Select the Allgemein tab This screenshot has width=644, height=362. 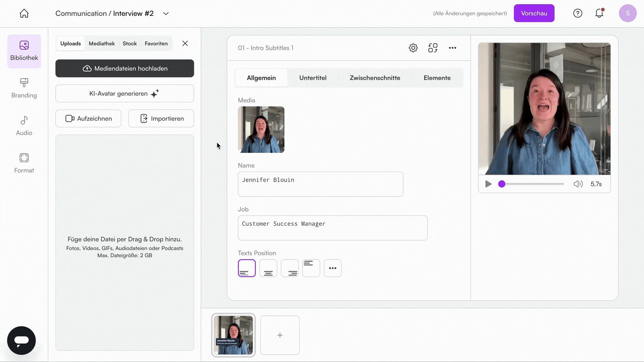[261, 78]
